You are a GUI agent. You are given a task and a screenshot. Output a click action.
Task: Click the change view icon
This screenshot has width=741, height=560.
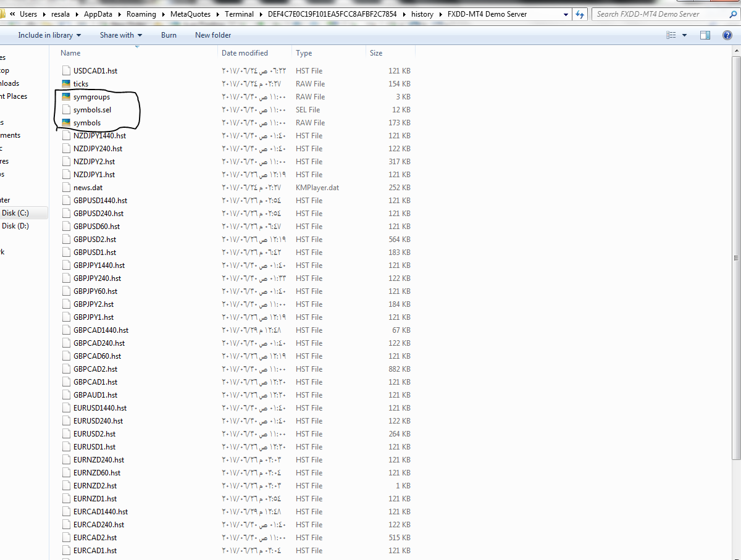[x=671, y=35]
